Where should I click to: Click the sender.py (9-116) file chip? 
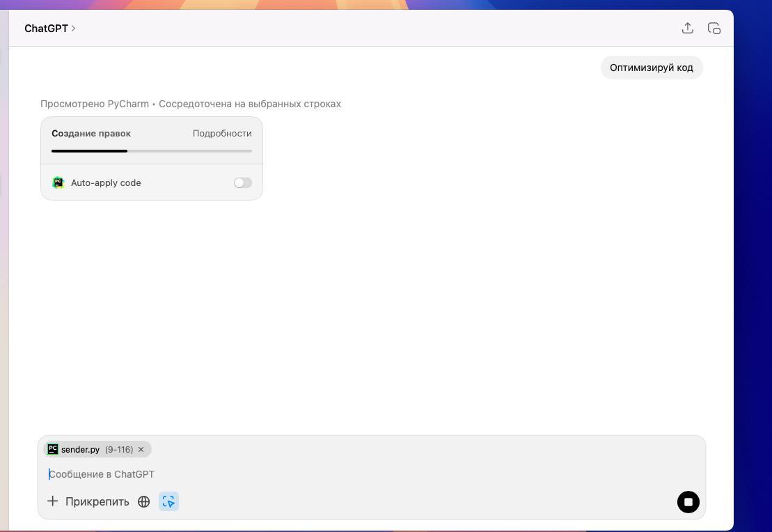(x=97, y=449)
